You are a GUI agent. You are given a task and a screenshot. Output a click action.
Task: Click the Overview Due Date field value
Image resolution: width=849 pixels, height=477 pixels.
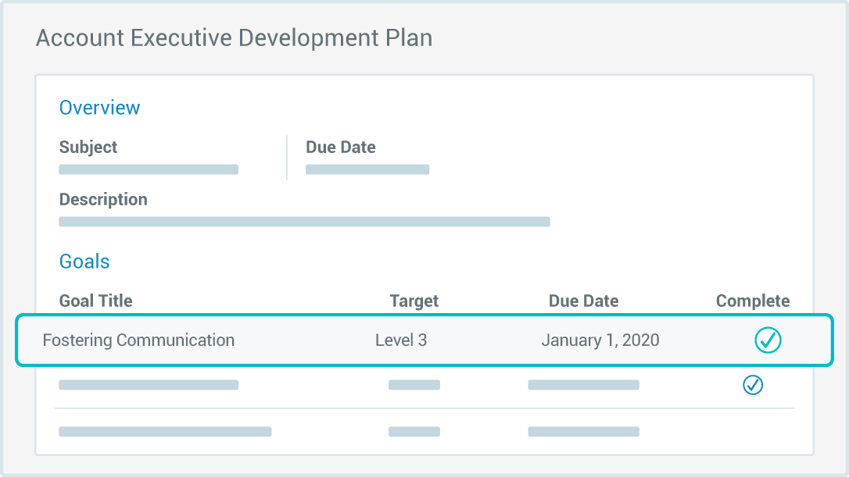point(367,170)
